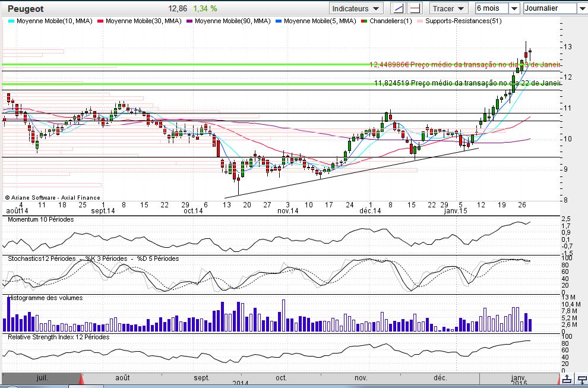Toggle Moyenne Mobile(30, MMA) legend entry
The height and width of the screenshot is (388, 588).
pos(142,21)
